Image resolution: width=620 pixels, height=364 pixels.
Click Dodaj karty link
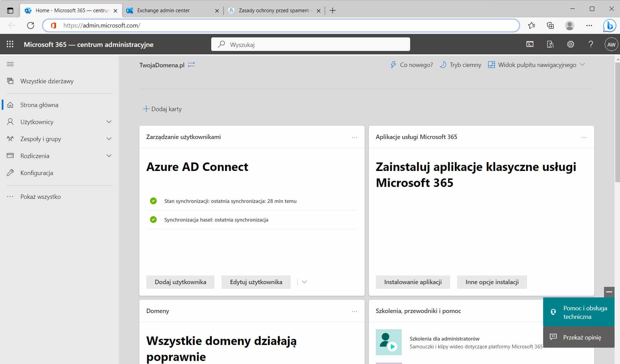click(162, 109)
